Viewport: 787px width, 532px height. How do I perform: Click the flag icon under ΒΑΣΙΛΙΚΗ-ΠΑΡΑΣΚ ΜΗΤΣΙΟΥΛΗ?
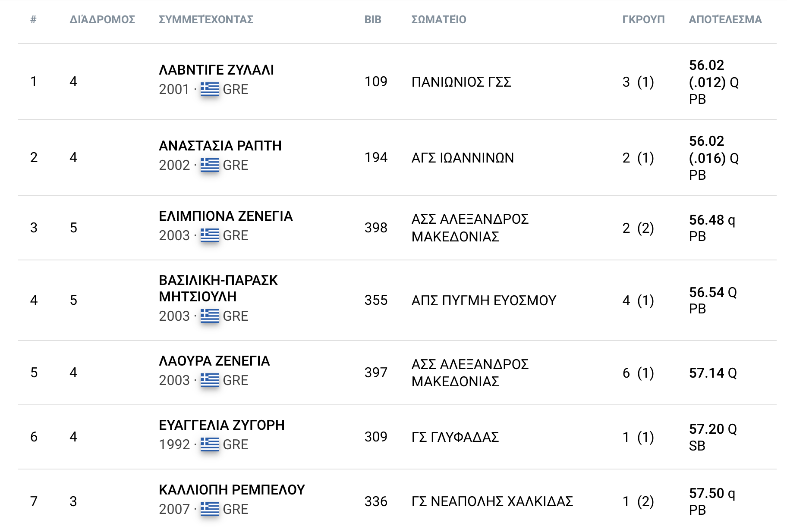coord(210,316)
